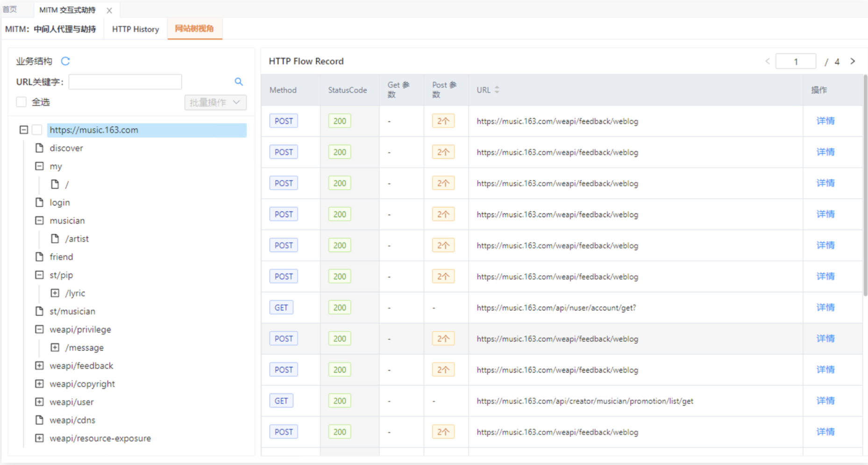Go to previous page of flow records
Image resolution: width=868 pixels, height=465 pixels.
767,61
